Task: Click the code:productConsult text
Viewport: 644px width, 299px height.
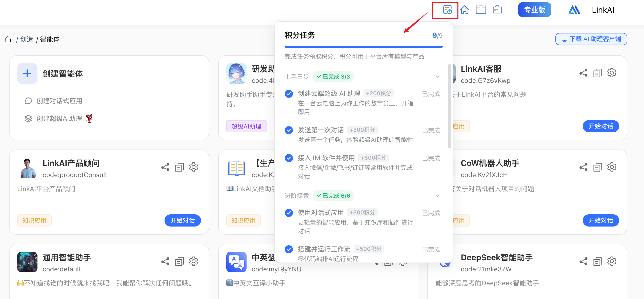Action: pos(75,175)
